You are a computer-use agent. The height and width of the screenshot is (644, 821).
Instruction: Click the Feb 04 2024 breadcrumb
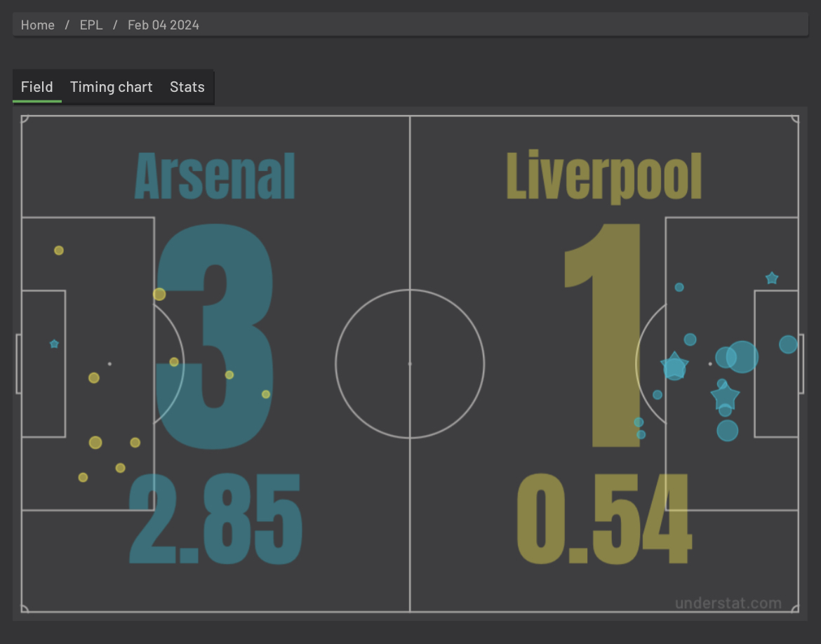click(163, 25)
